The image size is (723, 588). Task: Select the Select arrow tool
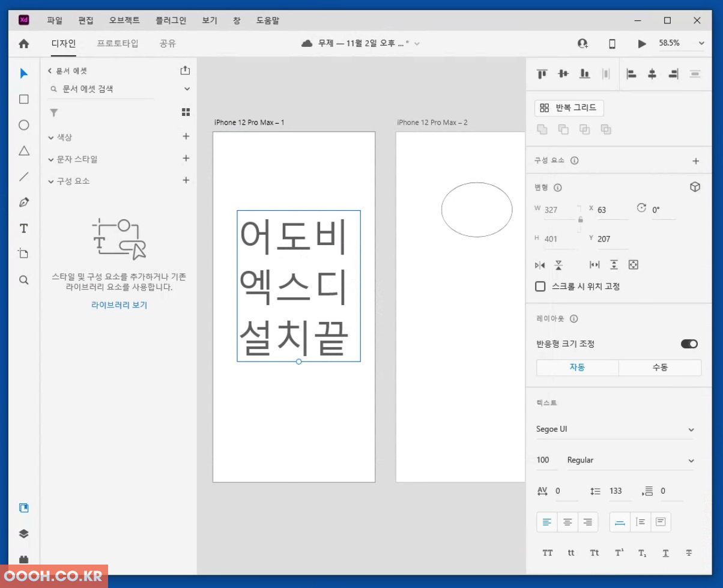click(x=24, y=73)
